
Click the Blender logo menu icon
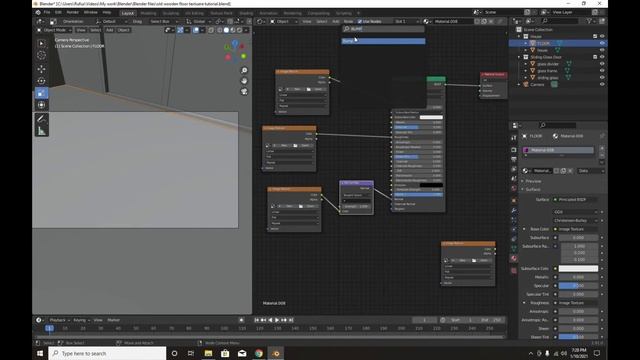[38, 13]
